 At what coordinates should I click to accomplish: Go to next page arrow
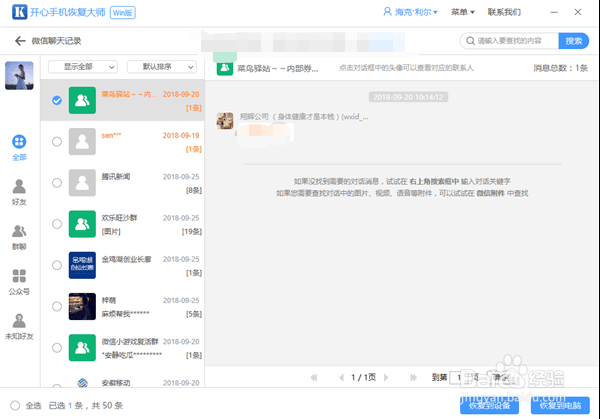tap(386, 378)
